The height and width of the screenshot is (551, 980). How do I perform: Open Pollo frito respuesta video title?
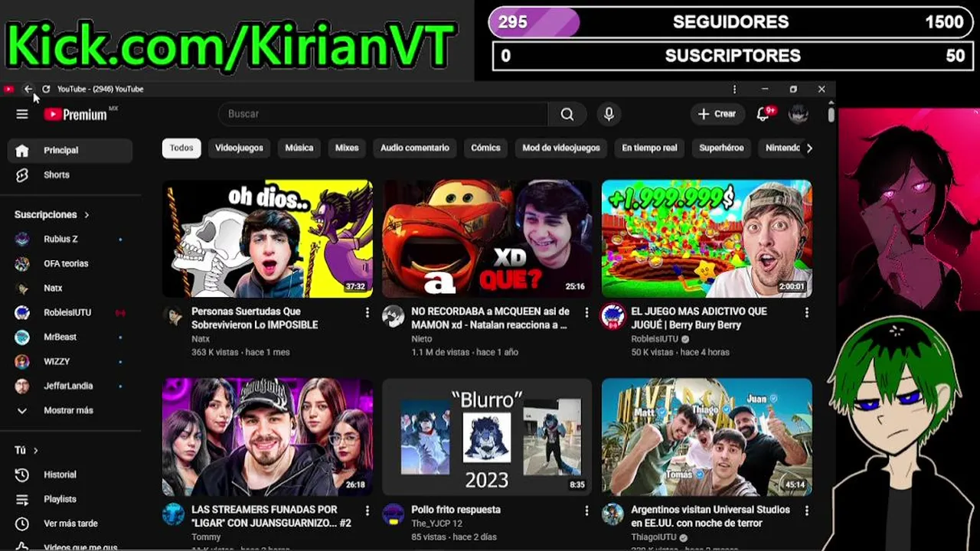pyautogui.click(x=456, y=510)
